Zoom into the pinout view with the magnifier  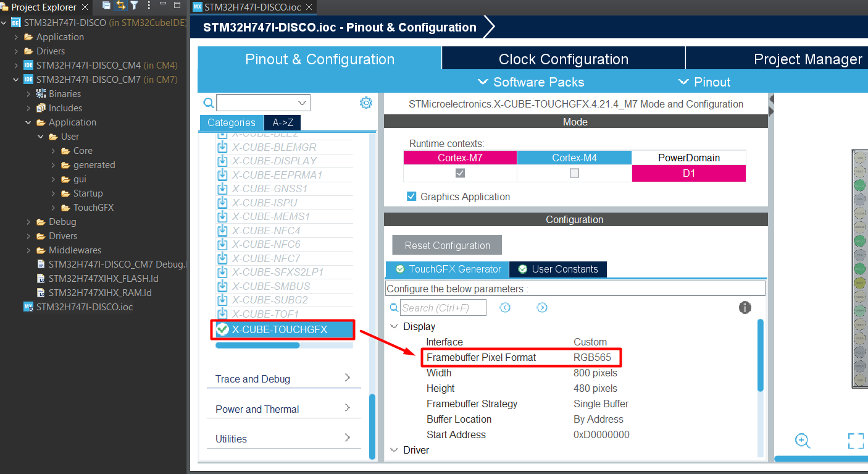pyautogui.click(x=803, y=441)
